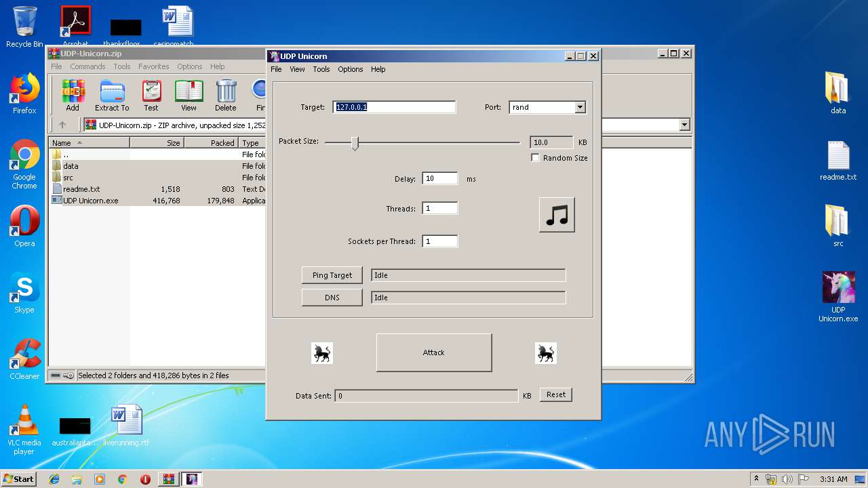
Task: Select the src folder row in WinRAR
Action: tap(157, 178)
